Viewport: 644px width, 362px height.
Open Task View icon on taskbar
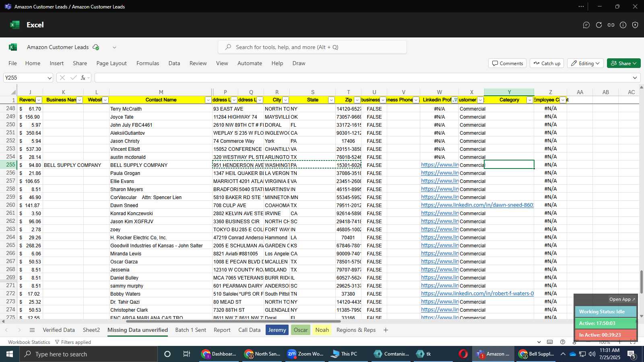186,354
